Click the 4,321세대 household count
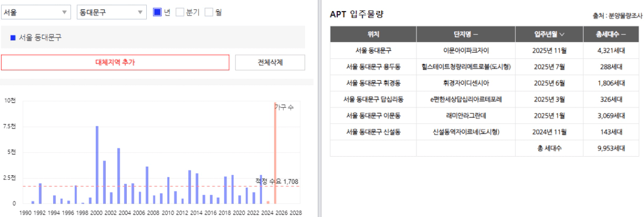 pyautogui.click(x=611, y=51)
